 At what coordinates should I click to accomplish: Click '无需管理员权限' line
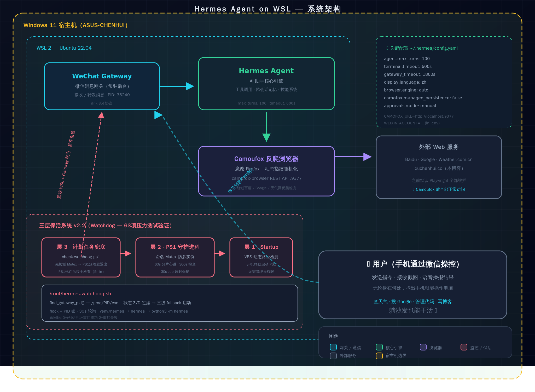pyautogui.click(x=261, y=272)
